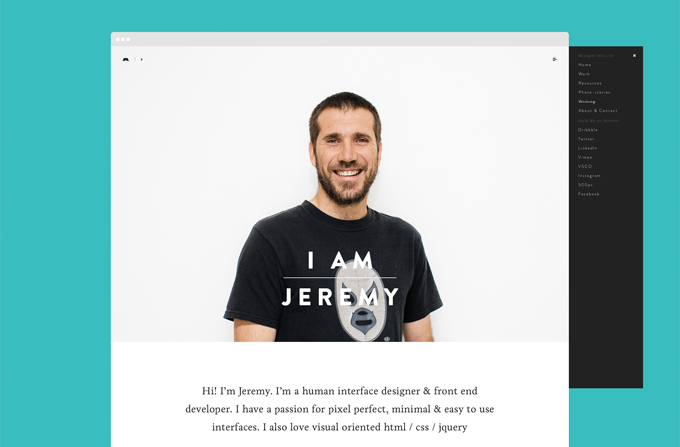The image size is (680, 447).
Task: Open the Instagram link
Action: pos(589,176)
